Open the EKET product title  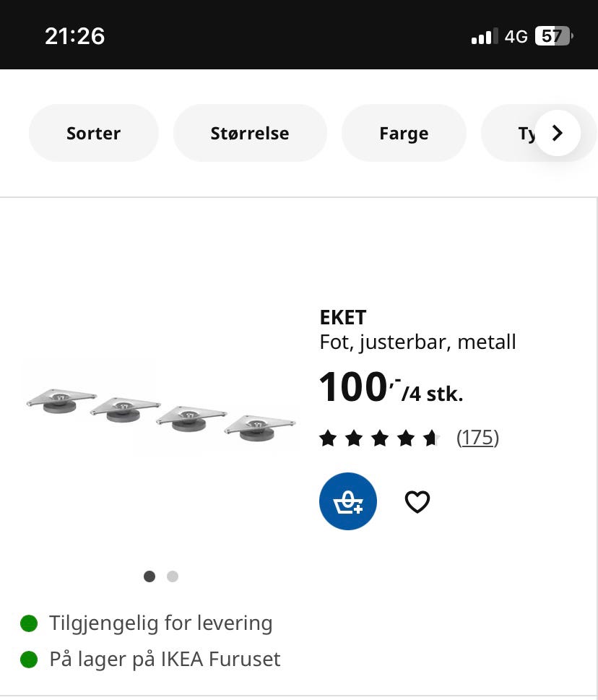(343, 317)
